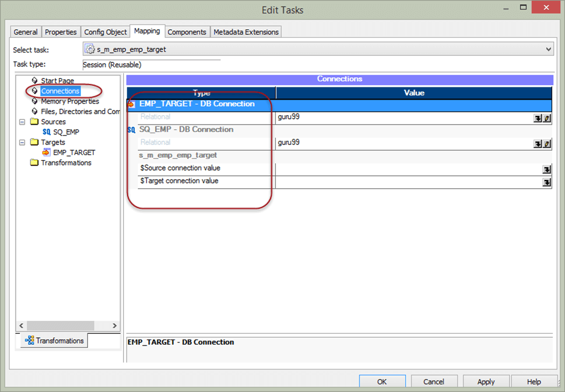Click arrow button for $Target connection value

point(546,182)
